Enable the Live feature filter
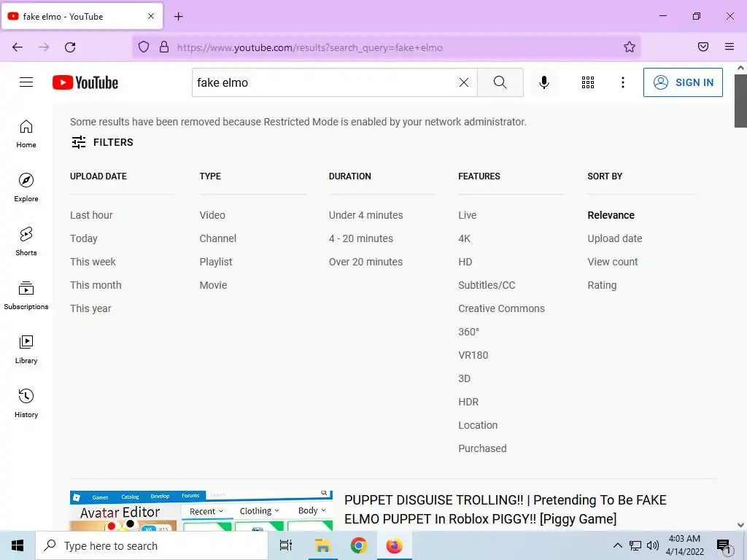Viewport: 747px width, 560px height. (x=468, y=215)
